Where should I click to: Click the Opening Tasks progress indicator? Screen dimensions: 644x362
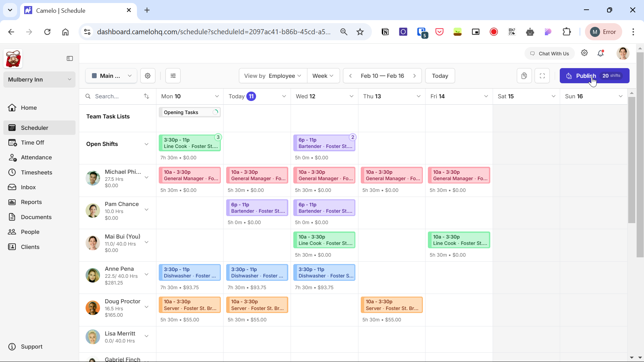215,112
